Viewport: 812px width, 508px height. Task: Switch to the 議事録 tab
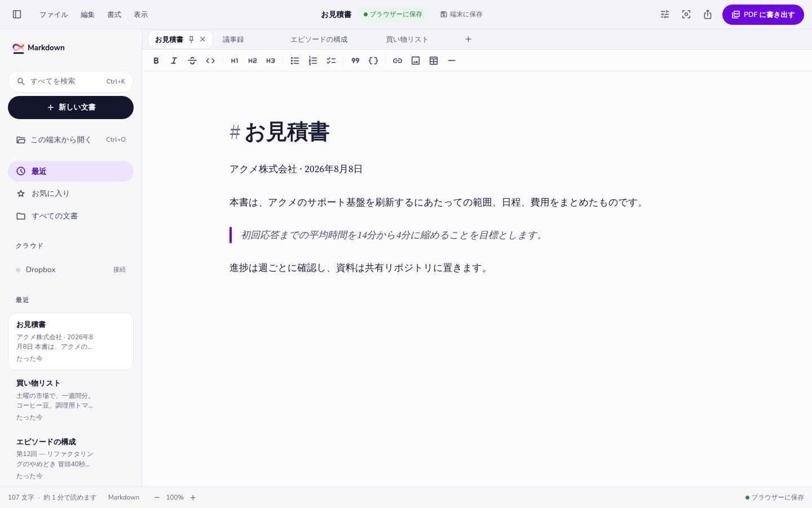[233, 40]
